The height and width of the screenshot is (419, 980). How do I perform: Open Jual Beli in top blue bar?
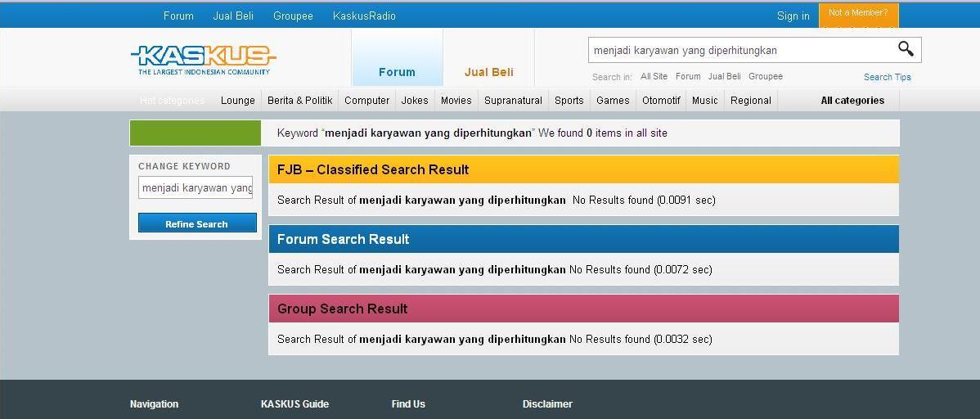tap(233, 16)
